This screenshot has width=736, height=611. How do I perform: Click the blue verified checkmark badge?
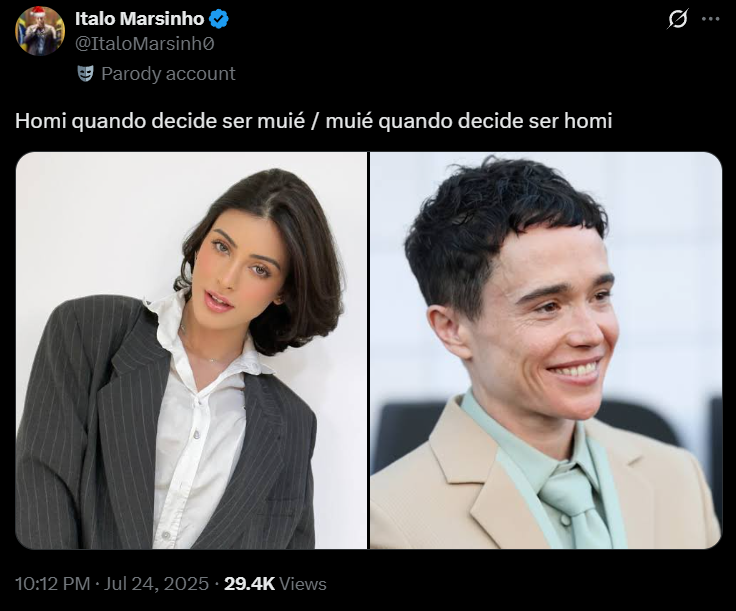pyautogui.click(x=218, y=19)
